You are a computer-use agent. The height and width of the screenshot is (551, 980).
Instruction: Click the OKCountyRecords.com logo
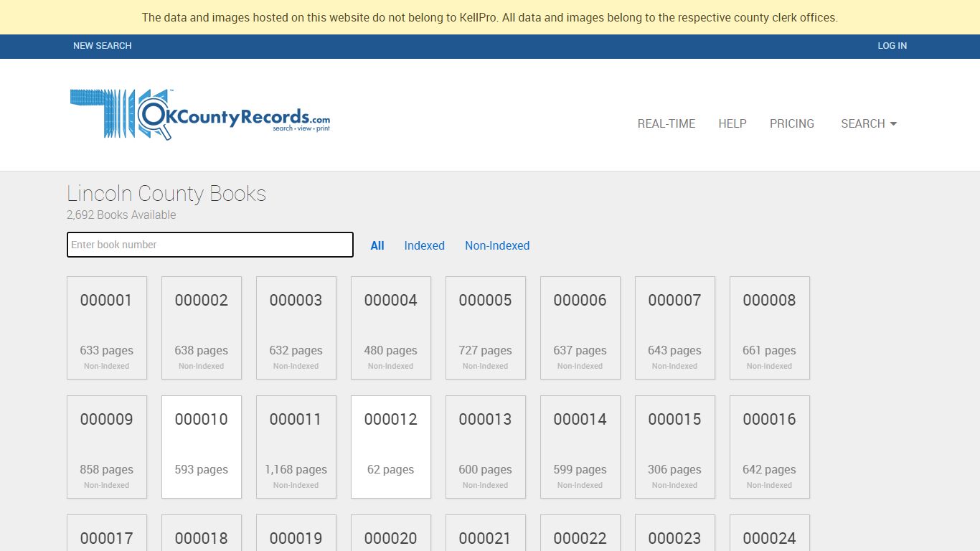click(200, 115)
